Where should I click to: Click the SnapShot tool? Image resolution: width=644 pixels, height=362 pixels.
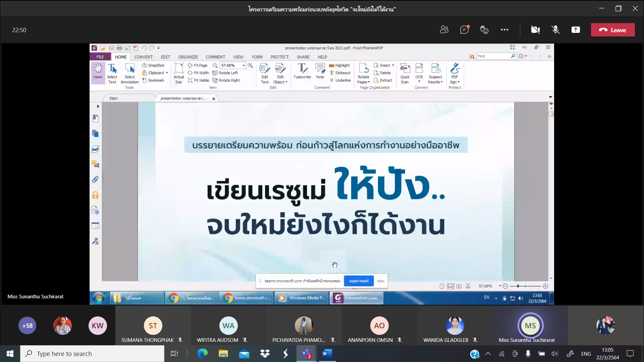(x=153, y=65)
